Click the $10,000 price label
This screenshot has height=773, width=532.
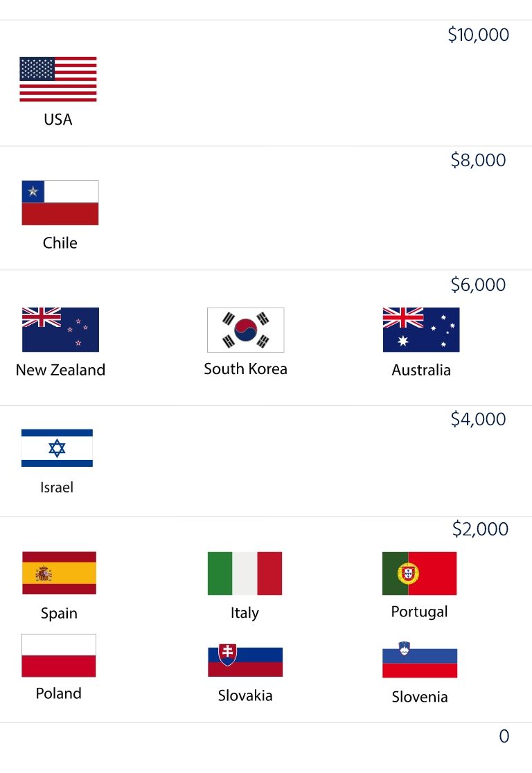click(478, 35)
